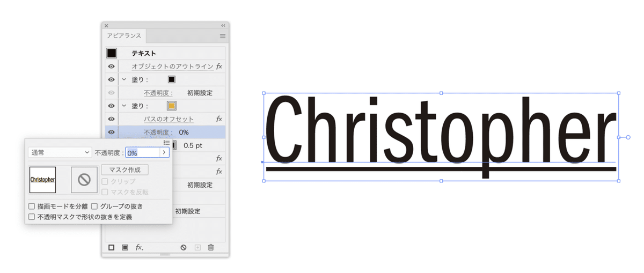Open transparency popup list-options menu icon
644x273 pixels.
[166, 143]
